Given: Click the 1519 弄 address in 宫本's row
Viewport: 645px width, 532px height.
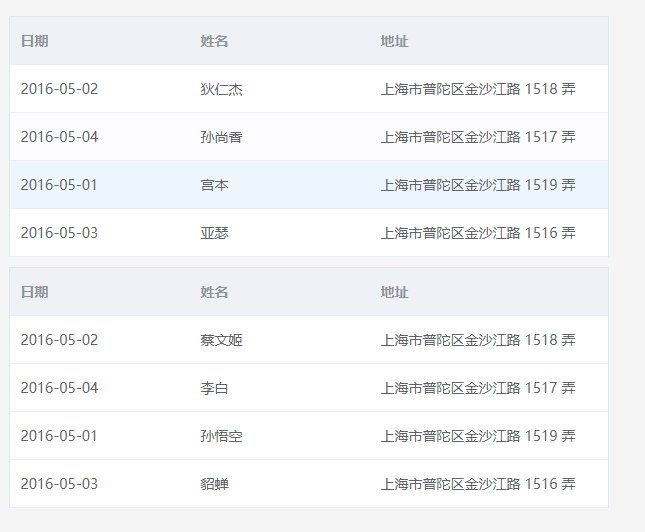Looking at the screenshot, I should tap(478, 185).
